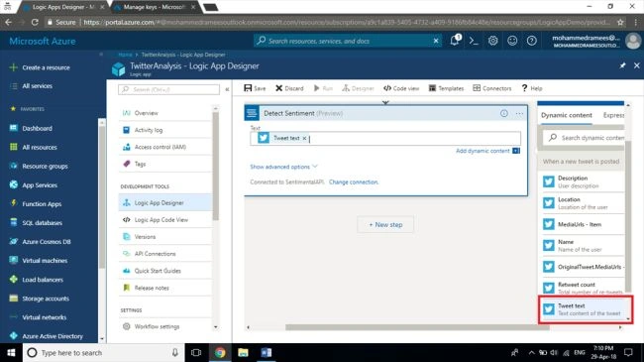Open API Connections menu item
Image resolution: width=644 pixels, height=362 pixels.
coord(165,254)
